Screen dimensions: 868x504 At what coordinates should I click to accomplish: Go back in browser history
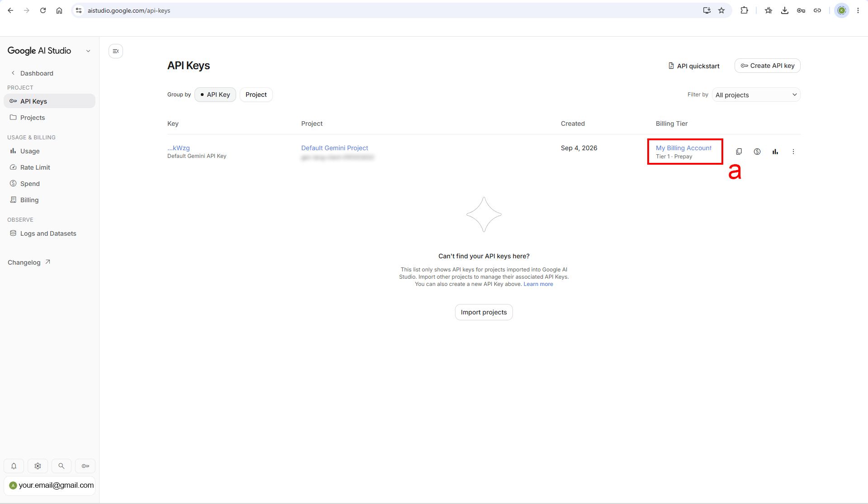click(10, 10)
